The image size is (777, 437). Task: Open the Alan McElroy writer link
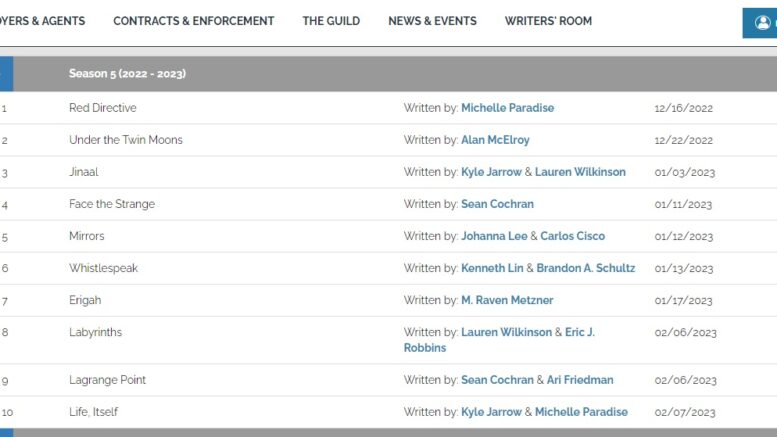coord(495,140)
